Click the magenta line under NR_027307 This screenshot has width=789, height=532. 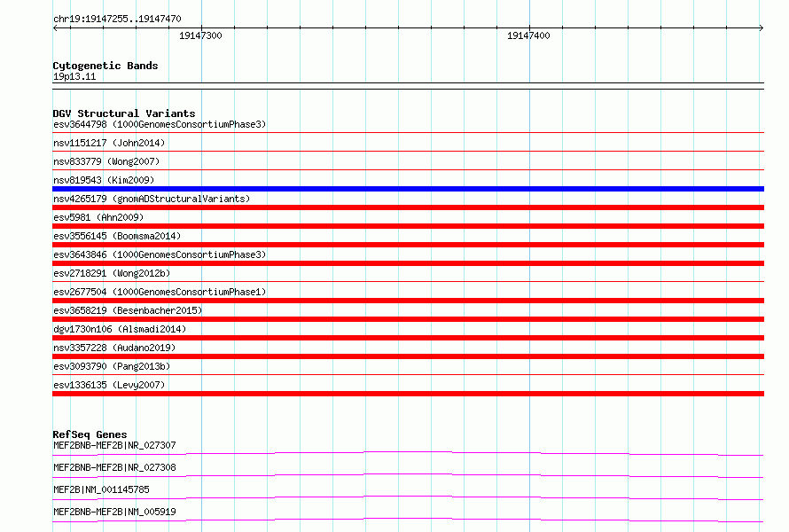[408, 453]
